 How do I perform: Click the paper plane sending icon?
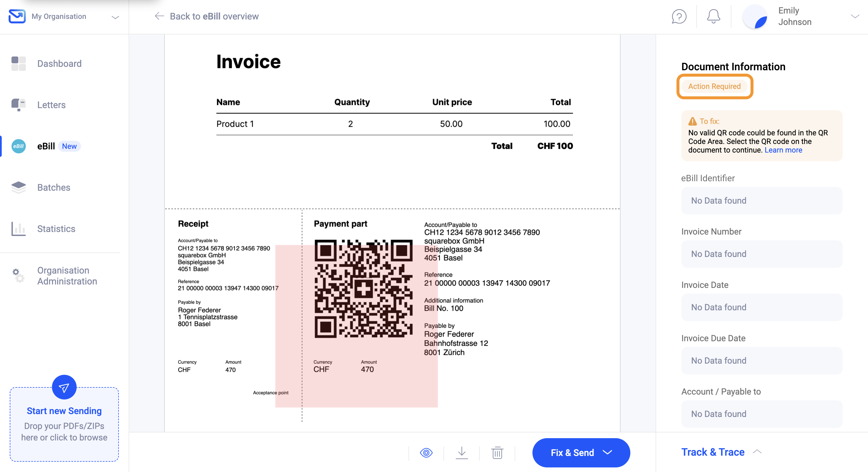pyautogui.click(x=64, y=387)
